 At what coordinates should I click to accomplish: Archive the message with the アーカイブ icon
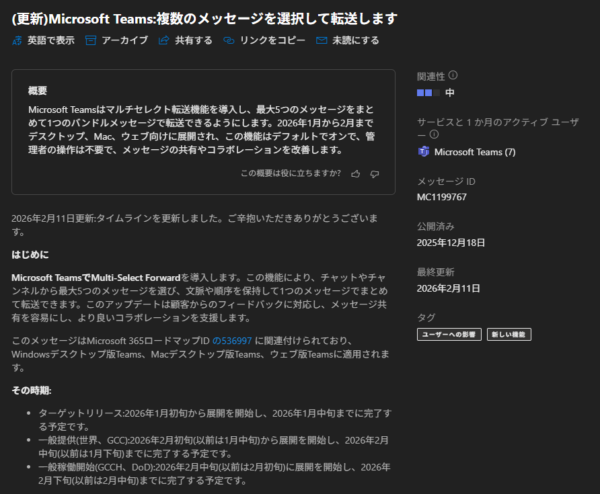(91, 40)
